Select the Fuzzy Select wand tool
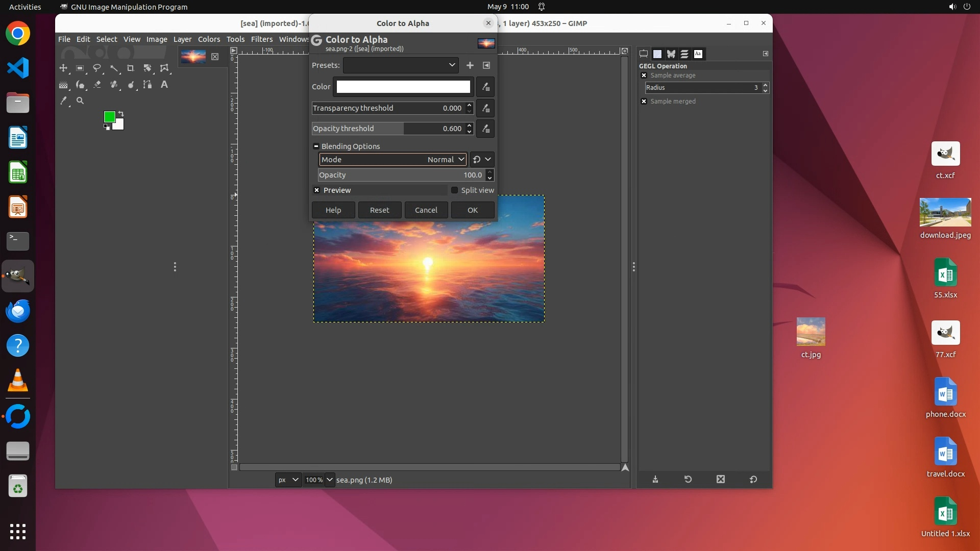 click(114, 68)
